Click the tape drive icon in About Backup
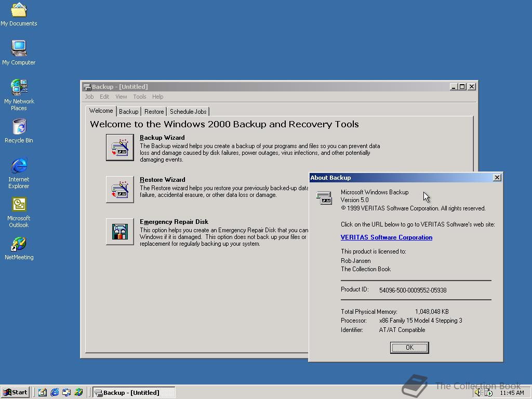Image resolution: width=532 pixels, height=399 pixels. pyautogui.click(x=324, y=197)
